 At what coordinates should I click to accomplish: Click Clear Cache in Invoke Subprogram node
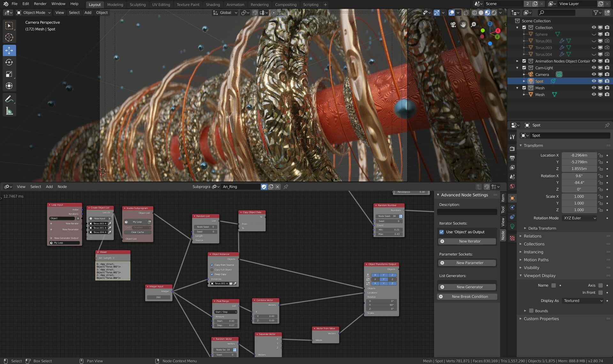[138, 232]
